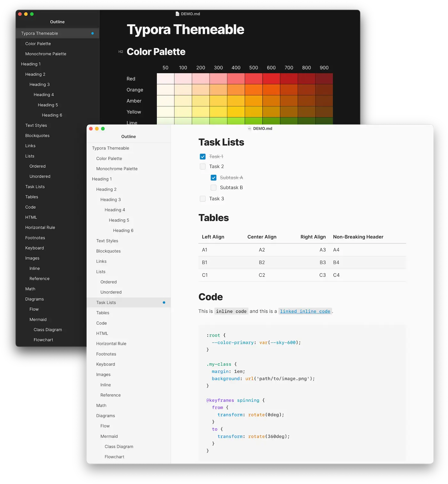Select Typora Themeable in the dark window outline
Image resolution: width=448 pixels, height=484 pixels.
click(x=57, y=33)
